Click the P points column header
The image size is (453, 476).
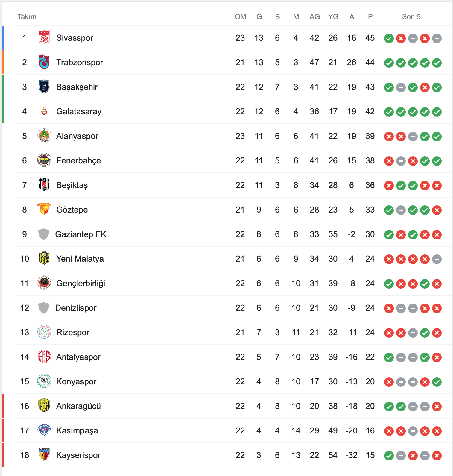(x=370, y=17)
